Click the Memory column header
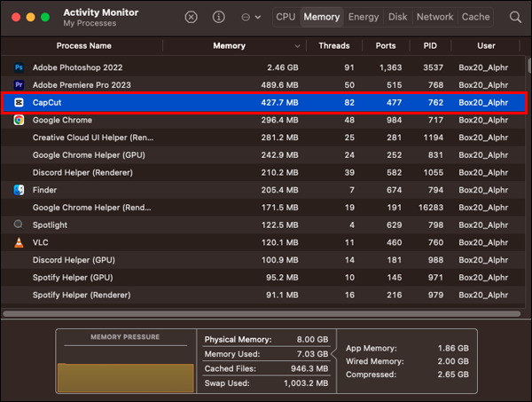This screenshot has height=402, width=532. tap(229, 46)
